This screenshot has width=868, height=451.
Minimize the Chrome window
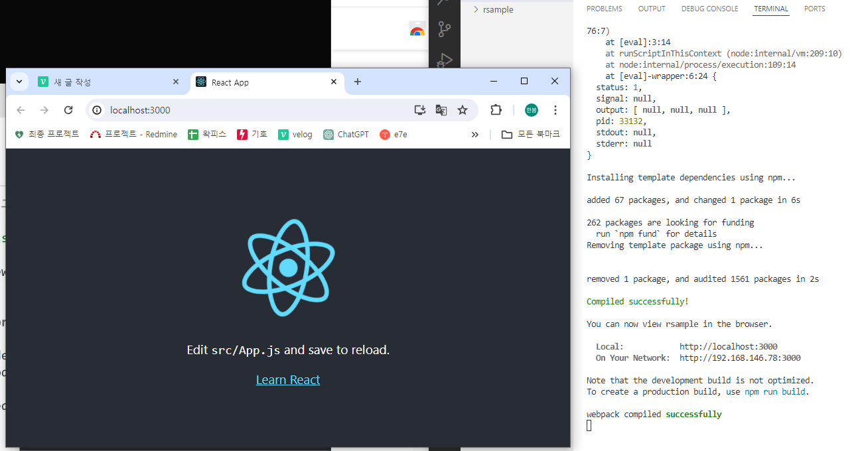[494, 81]
